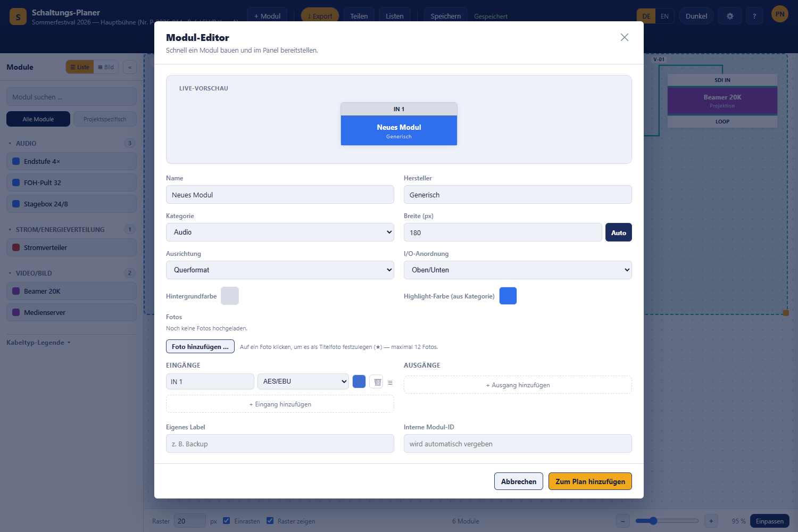Screen dimensions: 798x532
Task: Select Stagebox 24/8 module in list
Action: pyautogui.click(x=71, y=204)
